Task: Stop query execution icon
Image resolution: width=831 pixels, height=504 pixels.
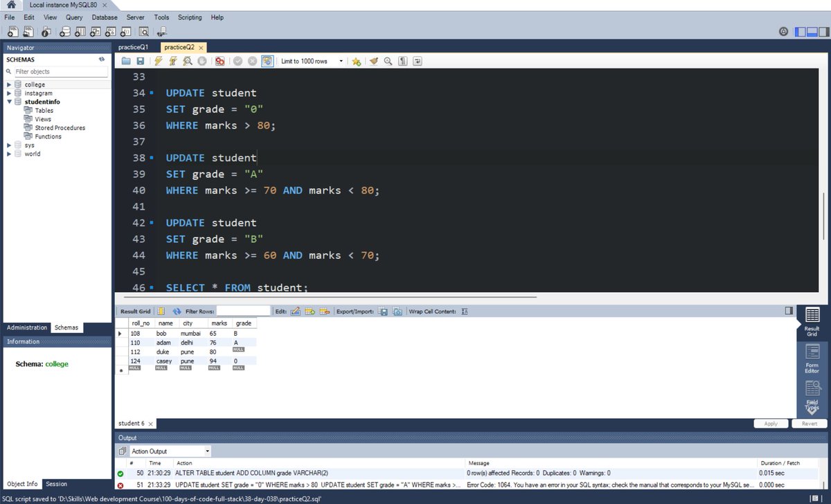Action: click(x=202, y=61)
